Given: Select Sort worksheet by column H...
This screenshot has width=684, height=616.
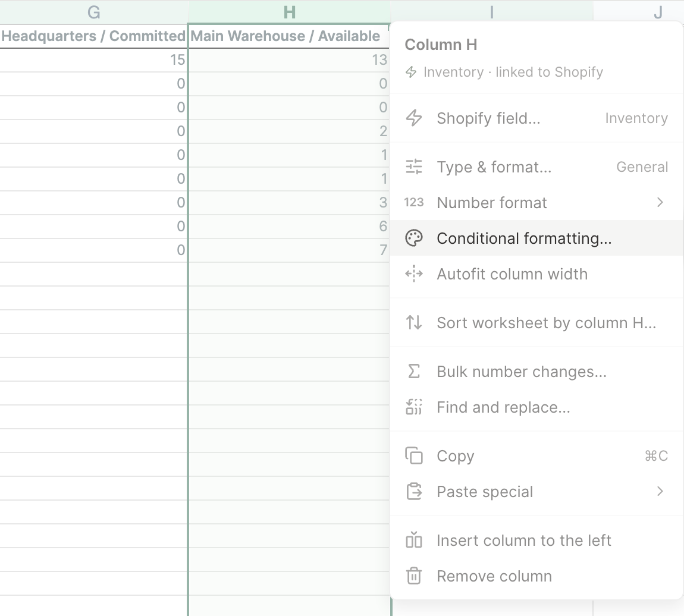Looking at the screenshot, I should coord(536,323).
